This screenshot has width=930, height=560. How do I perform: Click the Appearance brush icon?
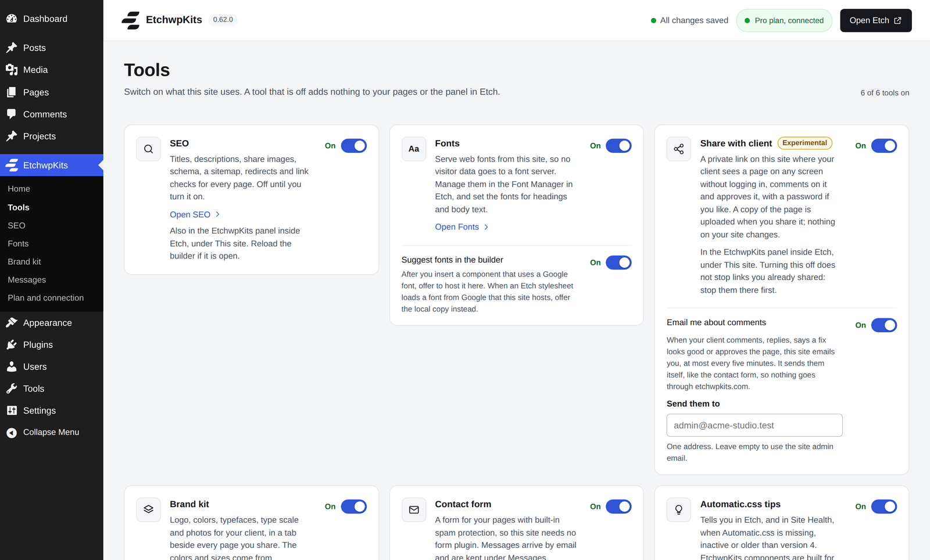12,322
